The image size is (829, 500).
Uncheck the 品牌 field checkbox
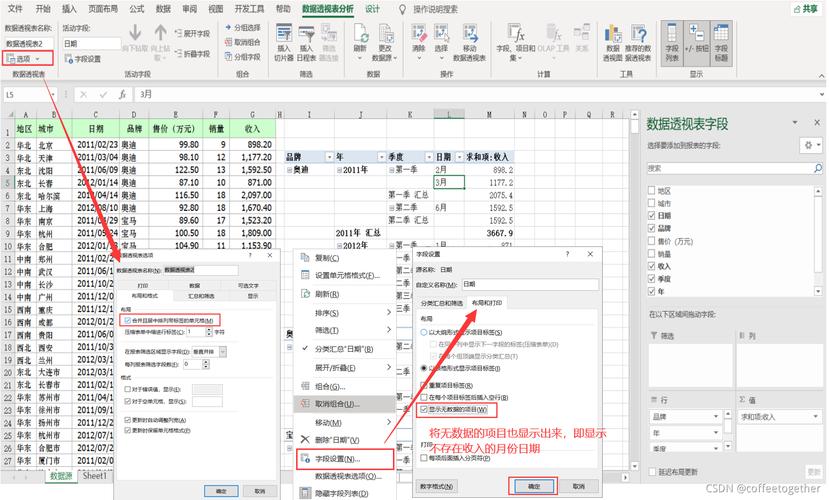point(651,228)
